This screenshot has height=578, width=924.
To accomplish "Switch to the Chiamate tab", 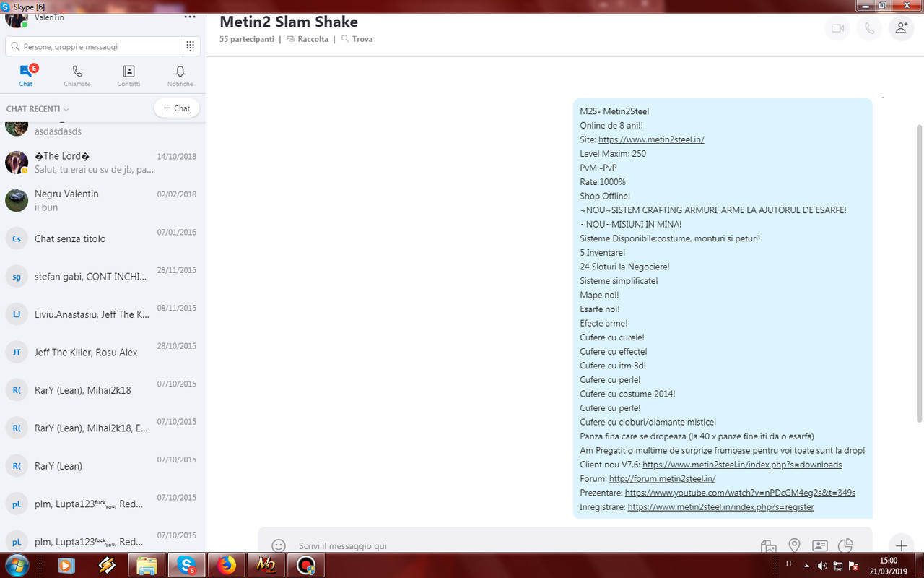I will (77, 76).
